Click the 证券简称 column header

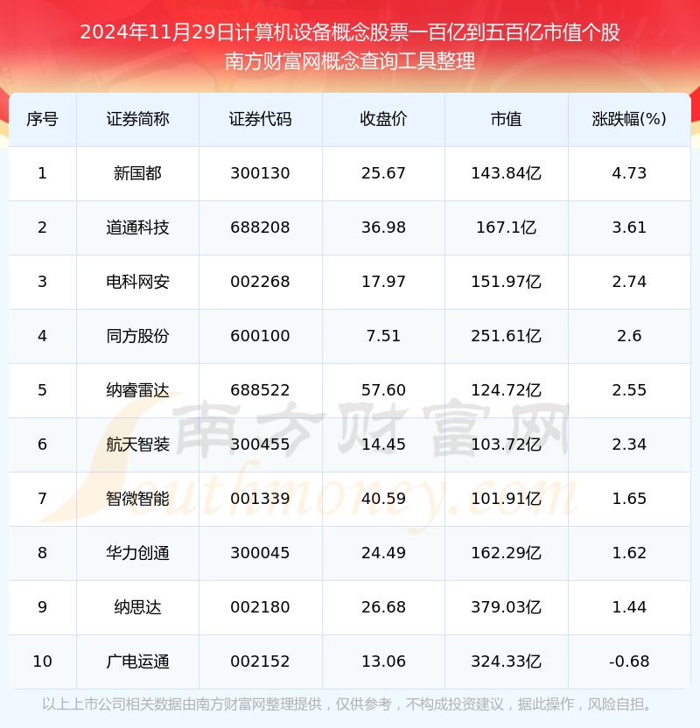(x=137, y=119)
